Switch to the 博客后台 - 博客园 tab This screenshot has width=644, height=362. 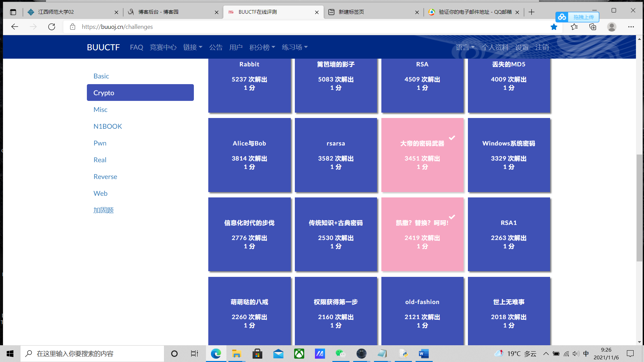[158, 12]
